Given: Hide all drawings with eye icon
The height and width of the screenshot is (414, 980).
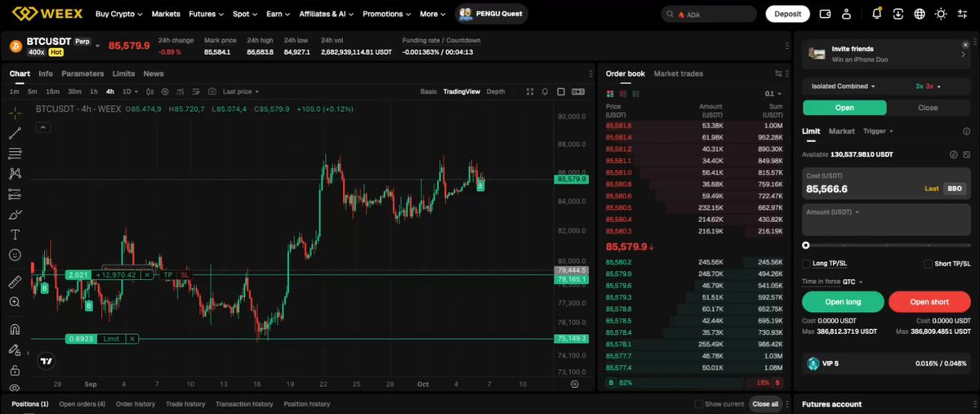Looking at the screenshot, I should 15,389.
